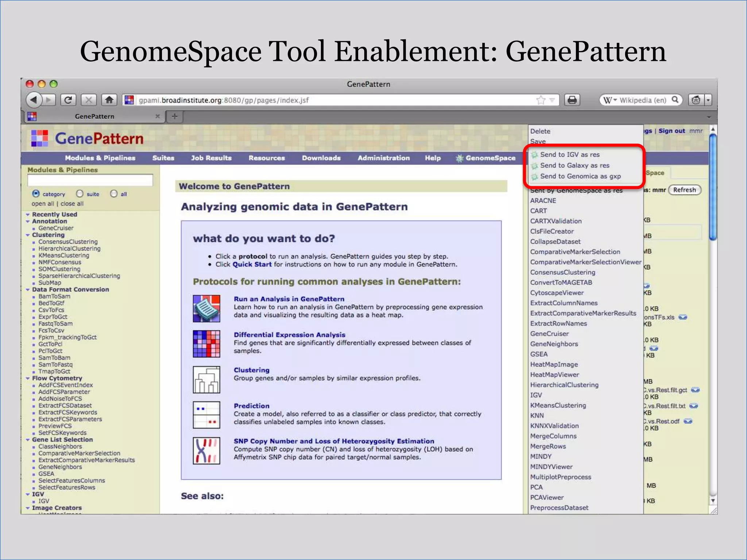The width and height of the screenshot is (747, 560).
Task: Open the search engine dropdown arrow
Action: click(x=615, y=100)
